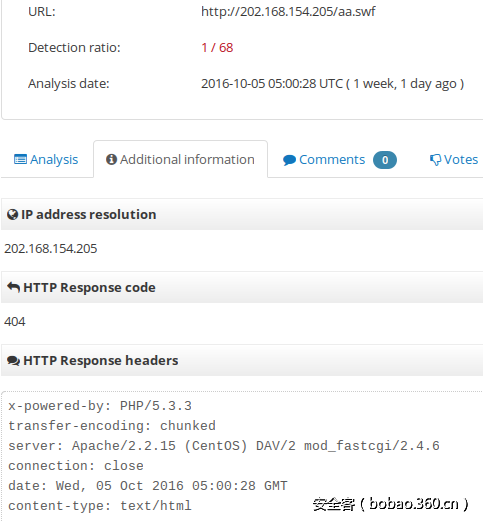Click the chat bubbles icon by HTTP Response headers
Screen dimensions: 483x522
pos(13,361)
